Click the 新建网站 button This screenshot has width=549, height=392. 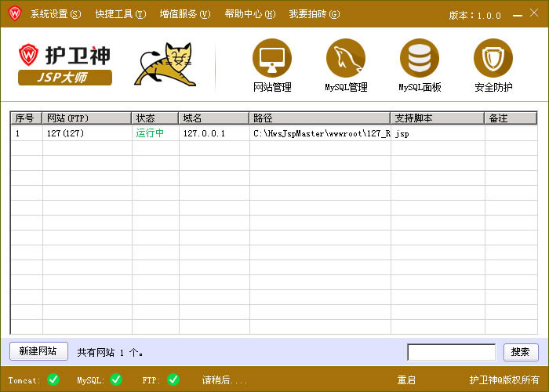(x=38, y=351)
